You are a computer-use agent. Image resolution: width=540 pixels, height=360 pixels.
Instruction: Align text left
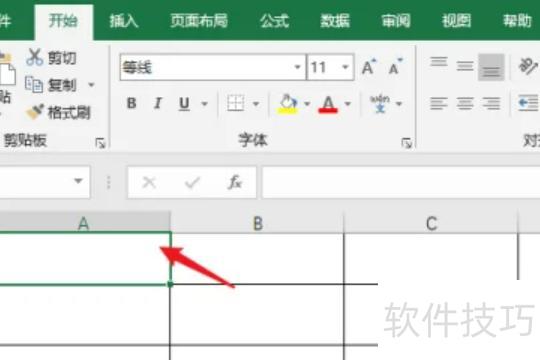click(439, 103)
